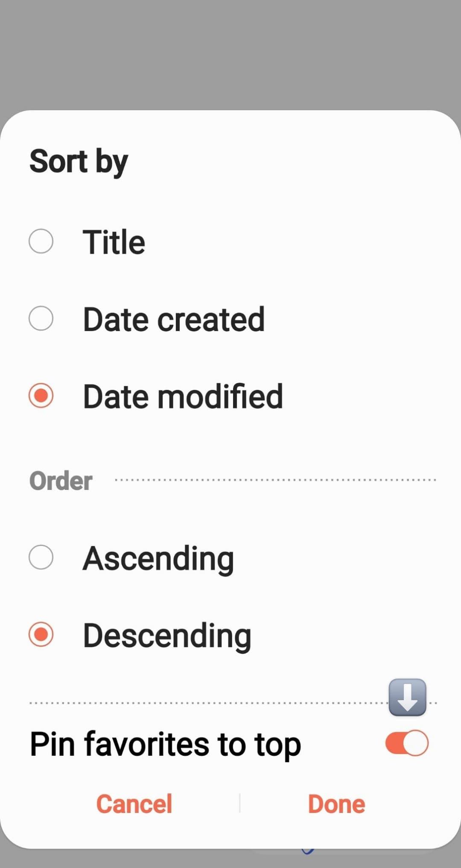The image size is (461, 868).
Task: Click the down arrow emoji icon
Action: click(407, 697)
